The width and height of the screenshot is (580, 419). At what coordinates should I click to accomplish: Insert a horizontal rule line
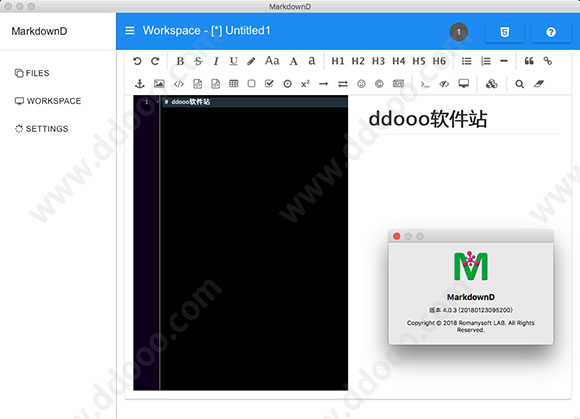[x=504, y=61]
